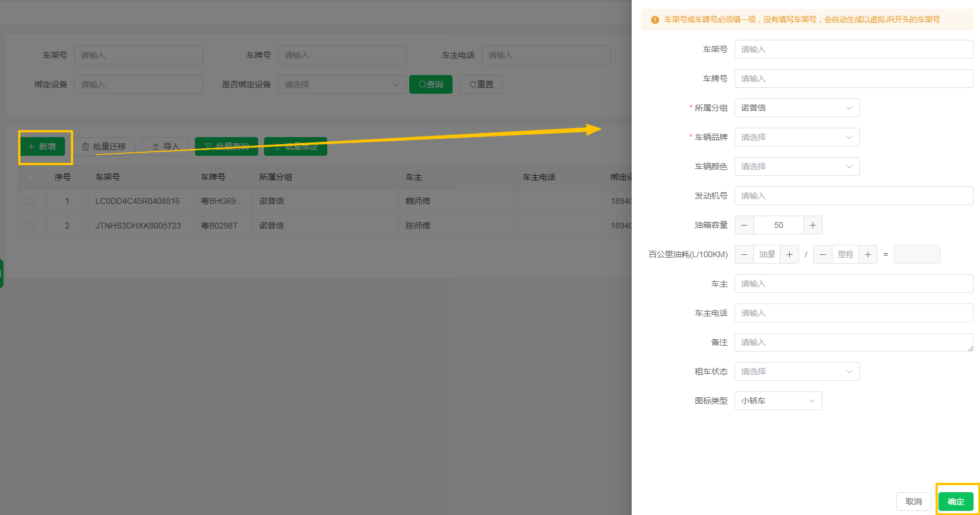This screenshot has width=980, height=515.
Task: Check row 2 checkbox for JTNHS3DHXK8005723
Action: [x=30, y=226]
